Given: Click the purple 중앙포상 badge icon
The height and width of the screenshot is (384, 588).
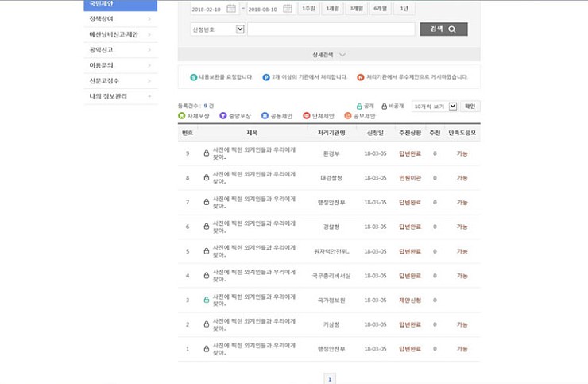Looking at the screenshot, I should 223,116.
